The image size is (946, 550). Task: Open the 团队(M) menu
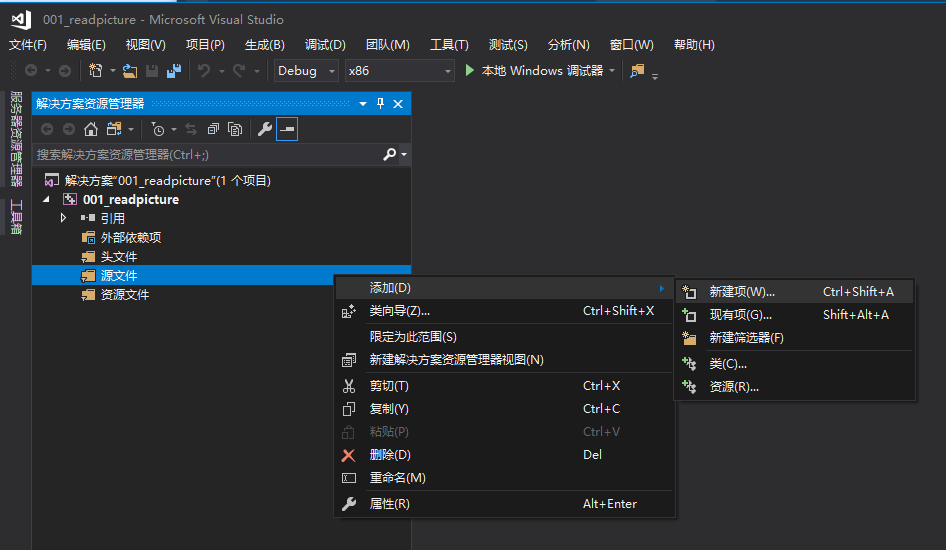click(388, 45)
